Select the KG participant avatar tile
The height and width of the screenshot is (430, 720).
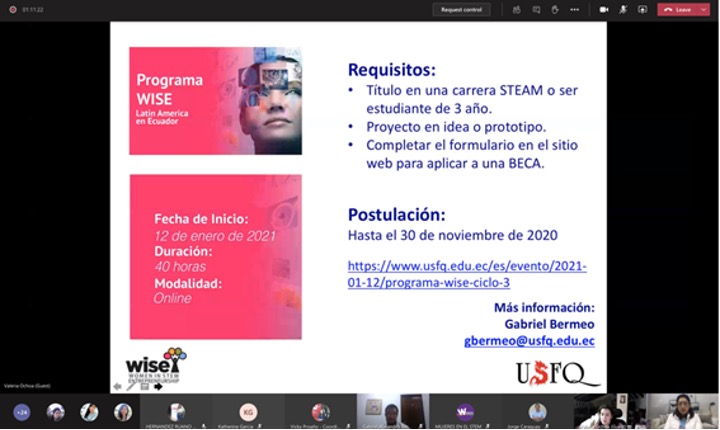[248, 412]
